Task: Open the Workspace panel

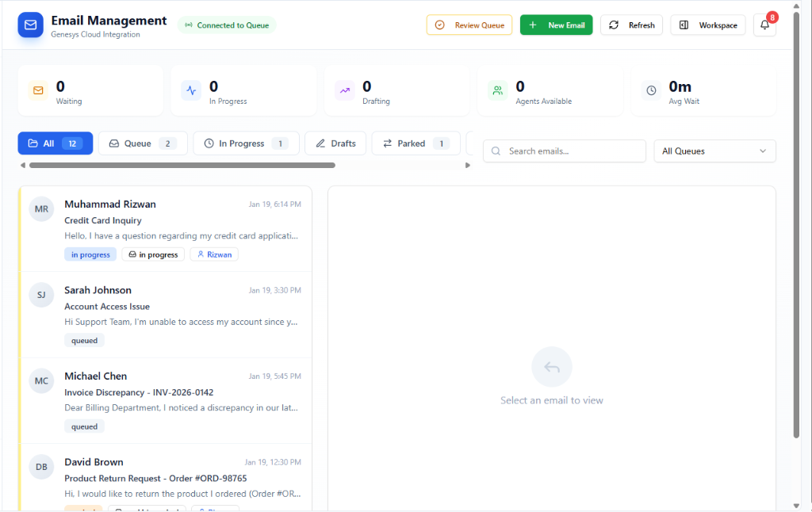Action: click(x=708, y=25)
